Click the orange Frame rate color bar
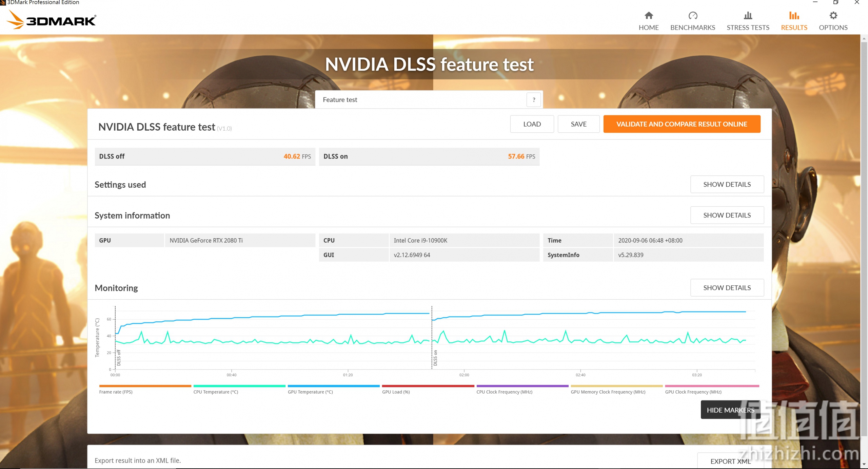868x469 pixels. click(145, 386)
